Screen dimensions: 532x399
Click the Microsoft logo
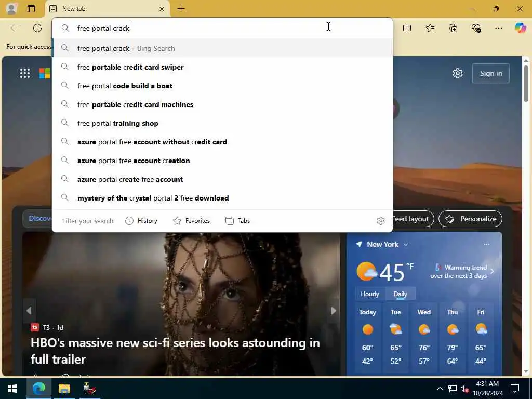point(45,73)
